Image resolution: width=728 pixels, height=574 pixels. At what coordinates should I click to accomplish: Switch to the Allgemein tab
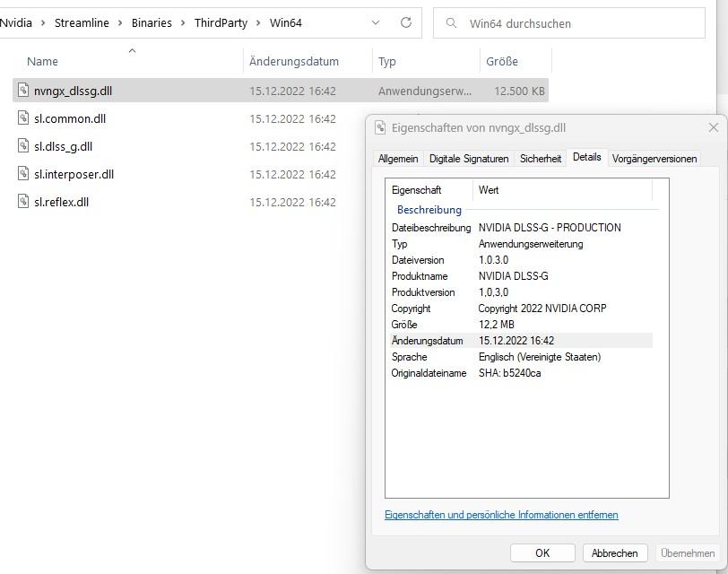[398, 159]
